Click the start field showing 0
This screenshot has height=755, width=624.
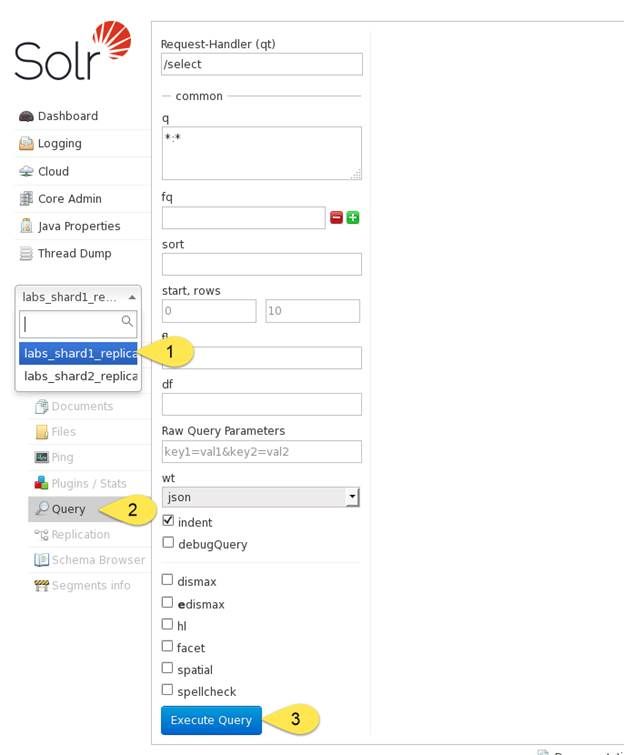tap(209, 311)
